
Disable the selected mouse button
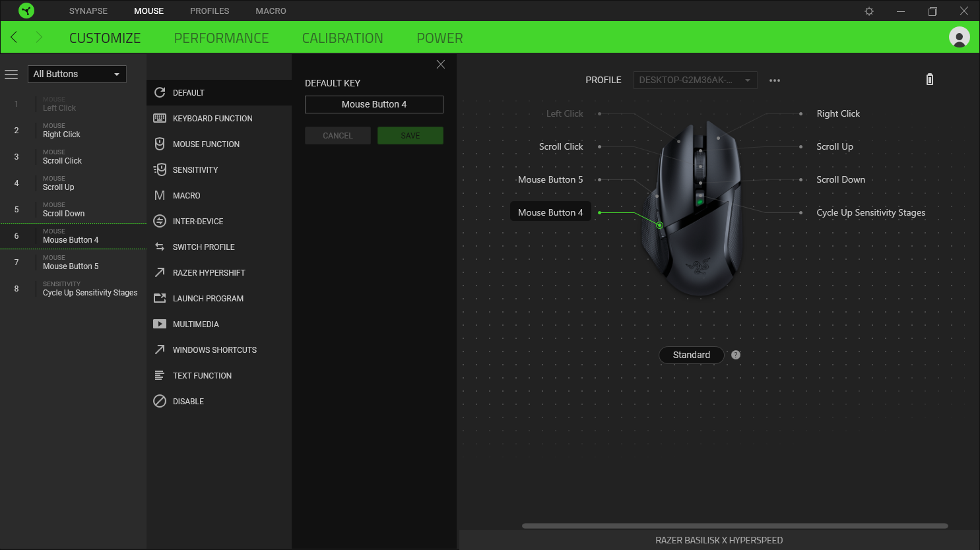(187, 401)
